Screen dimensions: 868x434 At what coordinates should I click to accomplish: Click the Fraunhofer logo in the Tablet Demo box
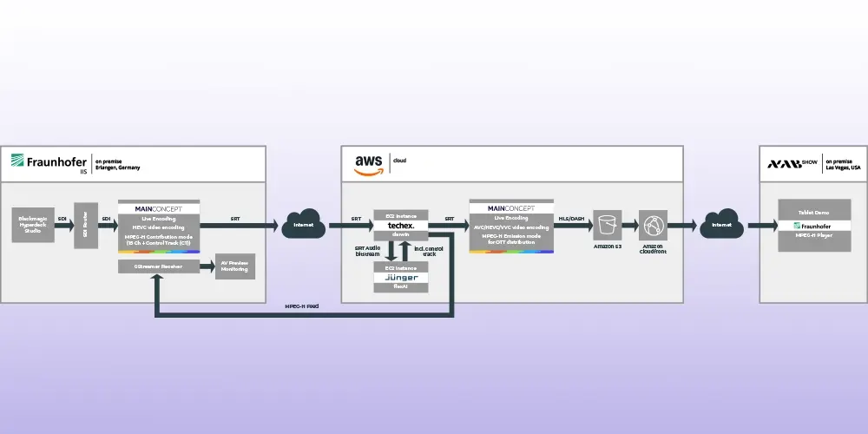pyautogui.click(x=814, y=226)
